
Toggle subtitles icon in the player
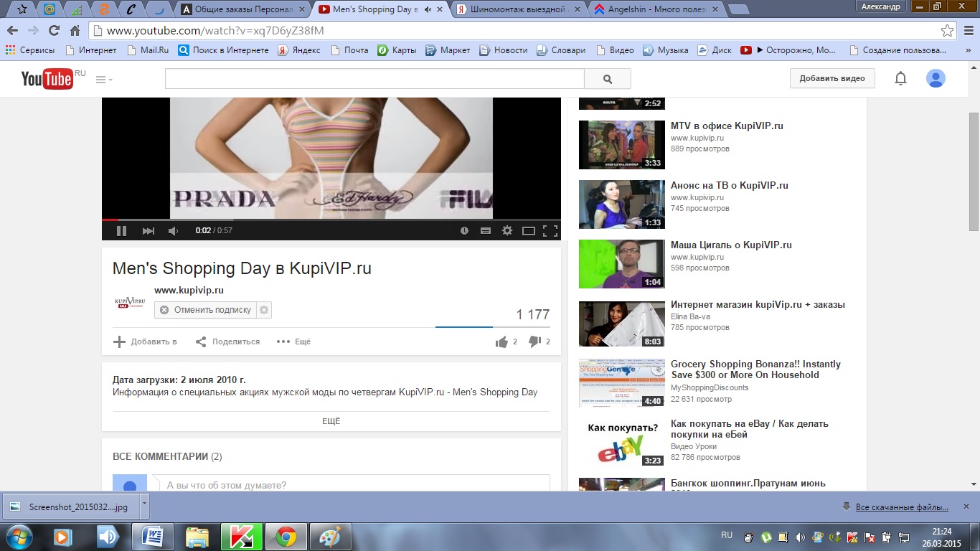click(486, 231)
